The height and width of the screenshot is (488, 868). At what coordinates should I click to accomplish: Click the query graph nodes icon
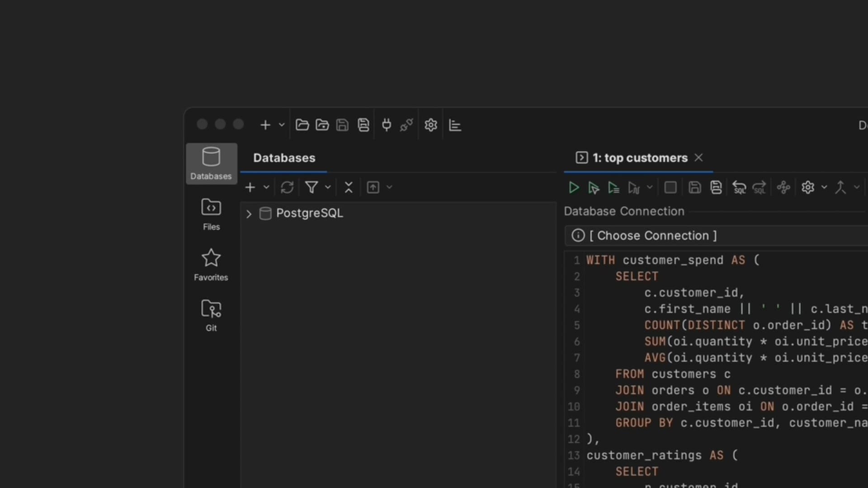pos(783,188)
